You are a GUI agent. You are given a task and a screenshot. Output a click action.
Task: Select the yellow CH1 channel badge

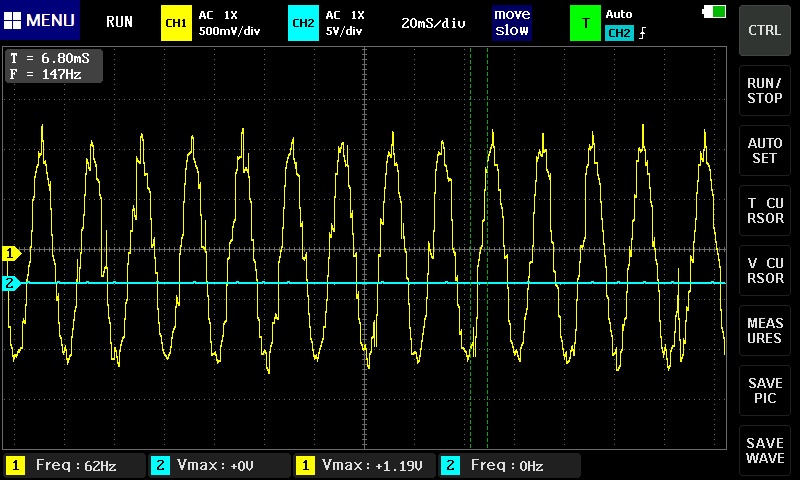(176, 22)
